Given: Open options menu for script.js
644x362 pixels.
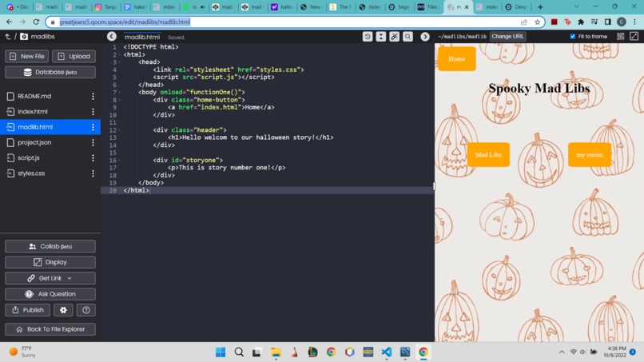Looking at the screenshot, I should coord(93,157).
